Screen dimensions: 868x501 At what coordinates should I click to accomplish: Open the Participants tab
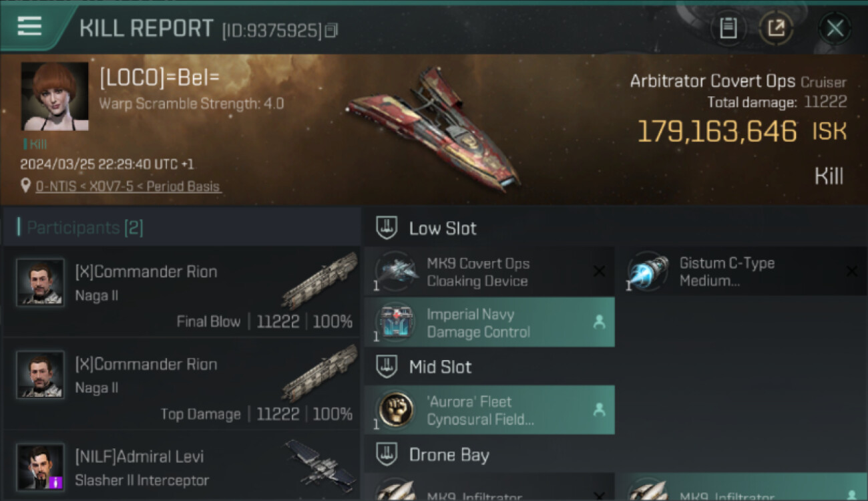(x=85, y=228)
